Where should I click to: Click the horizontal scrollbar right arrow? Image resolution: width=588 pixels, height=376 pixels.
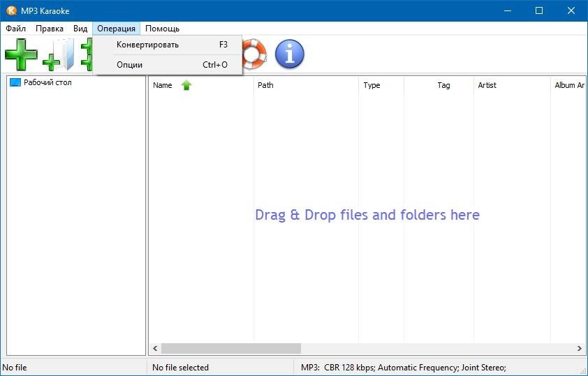pyautogui.click(x=580, y=349)
